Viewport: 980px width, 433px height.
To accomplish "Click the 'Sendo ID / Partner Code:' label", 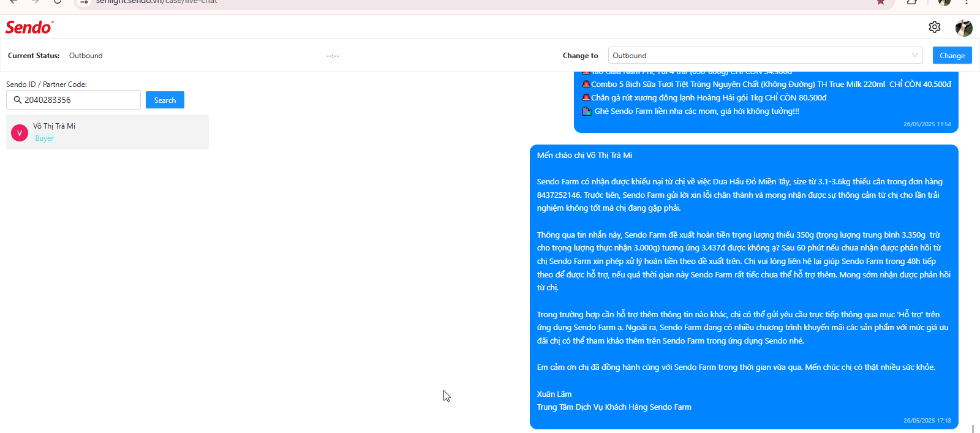I will point(47,85).
